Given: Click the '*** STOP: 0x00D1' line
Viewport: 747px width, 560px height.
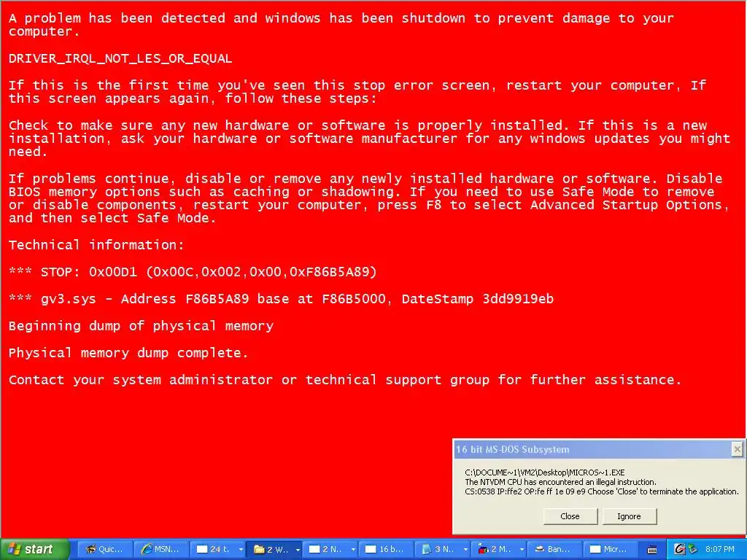Looking at the screenshot, I should 193,272.
